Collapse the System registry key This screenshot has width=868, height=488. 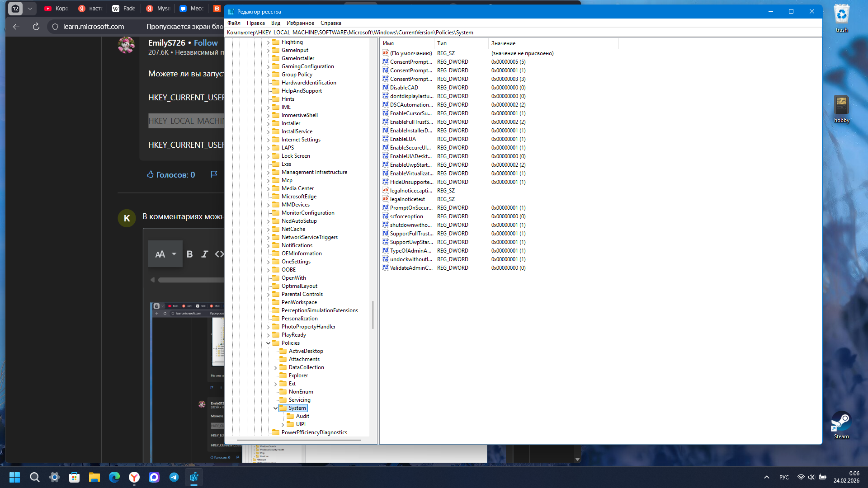[x=275, y=408]
